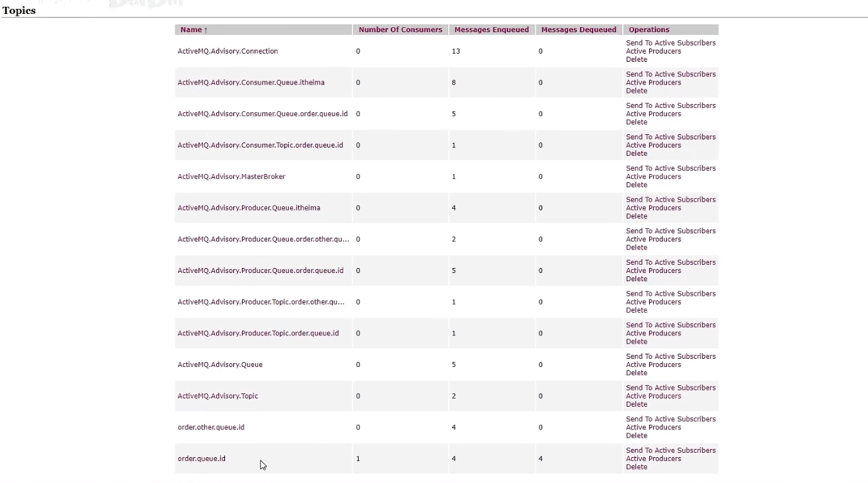Image resolution: width=868 pixels, height=483 pixels.
Task: Sort by Number Of Consumers header
Action: coord(400,30)
